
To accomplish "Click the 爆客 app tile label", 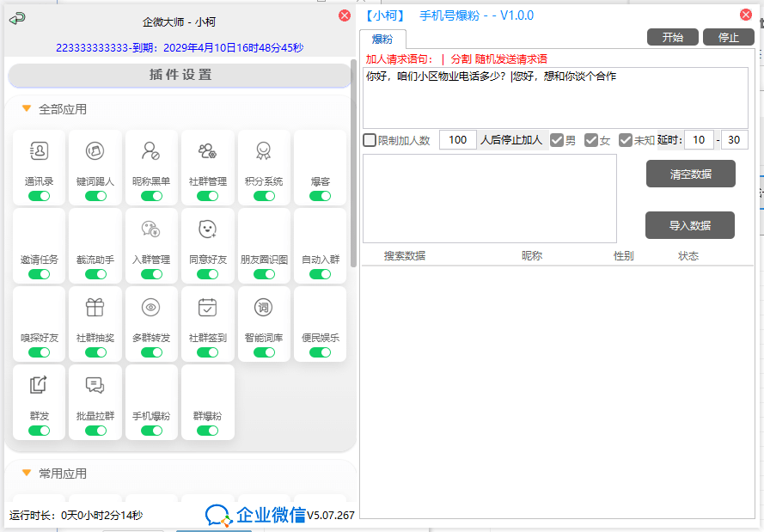I will (320, 181).
